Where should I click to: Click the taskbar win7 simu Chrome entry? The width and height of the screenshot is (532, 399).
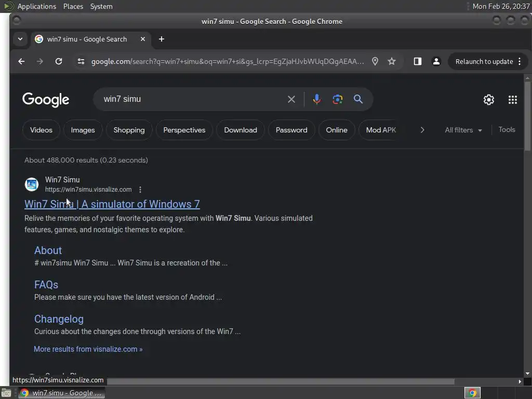pos(61,393)
